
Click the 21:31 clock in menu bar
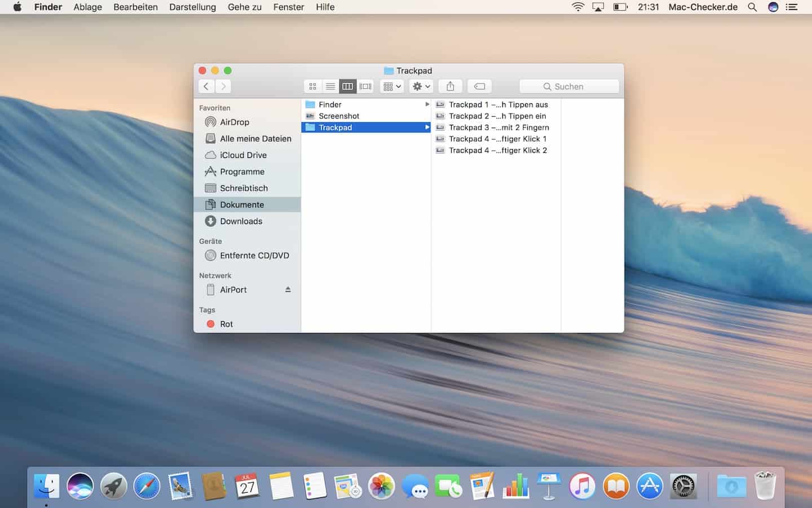click(x=648, y=7)
